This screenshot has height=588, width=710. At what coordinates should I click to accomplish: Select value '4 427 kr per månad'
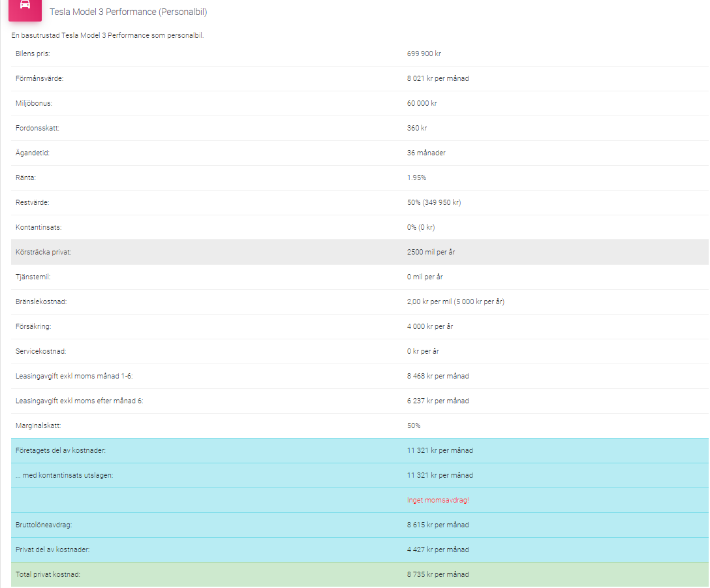click(438, 550)
